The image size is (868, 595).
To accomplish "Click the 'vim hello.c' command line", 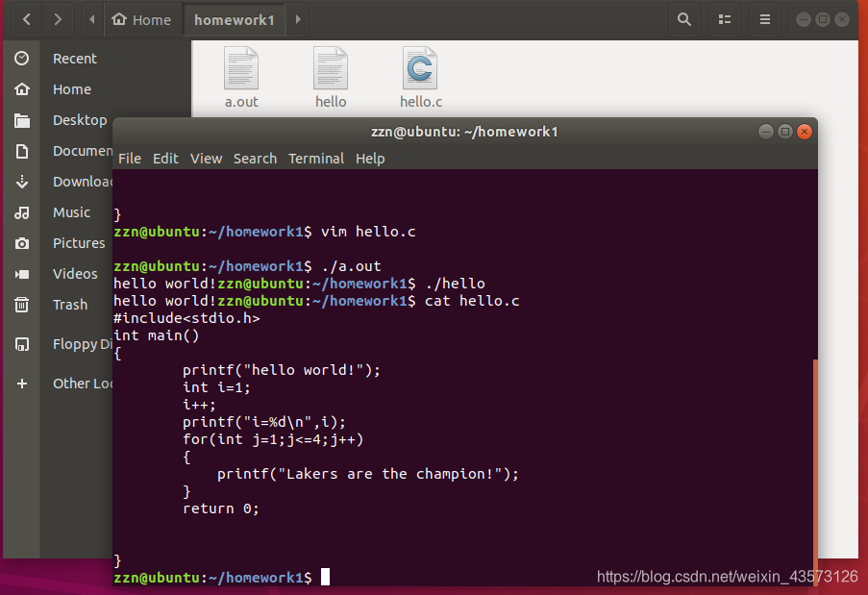I will pos(264,232).
